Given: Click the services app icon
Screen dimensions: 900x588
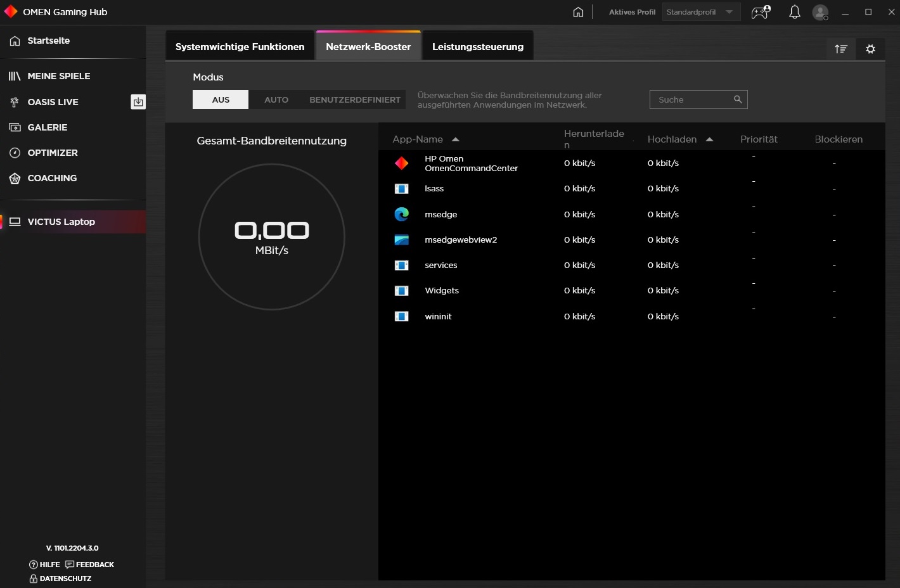Looking at the screenshot, I should pyautogui.click(x=402, y=265).
